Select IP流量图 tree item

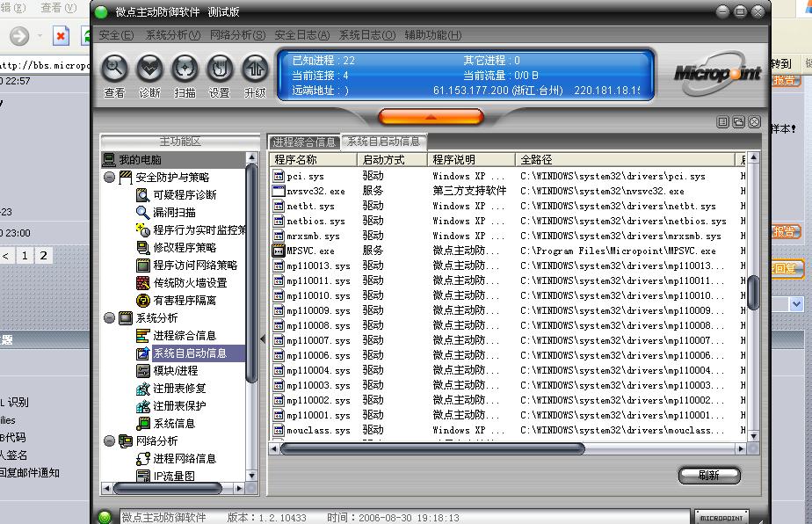(174, 476)
